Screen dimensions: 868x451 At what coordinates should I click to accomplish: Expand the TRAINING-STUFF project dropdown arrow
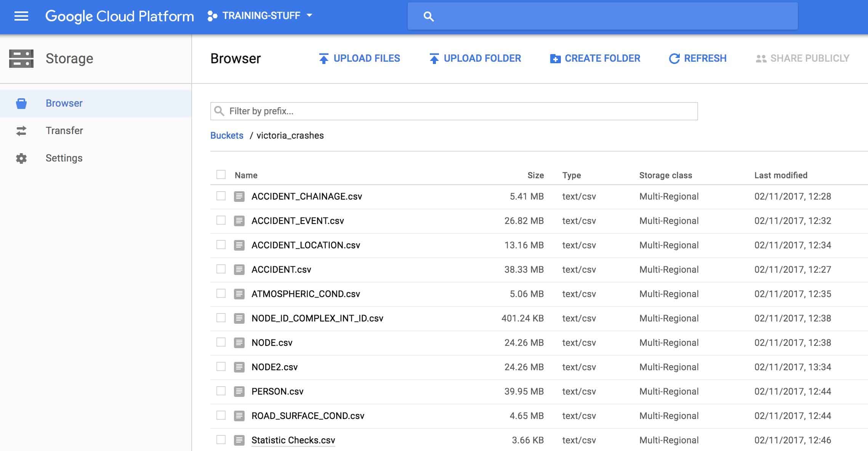309,16
